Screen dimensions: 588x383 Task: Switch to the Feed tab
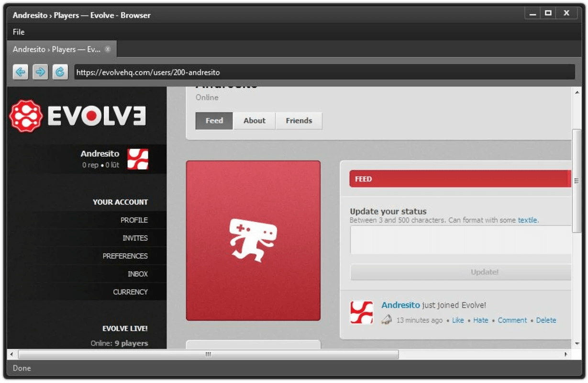pos(214,121)
